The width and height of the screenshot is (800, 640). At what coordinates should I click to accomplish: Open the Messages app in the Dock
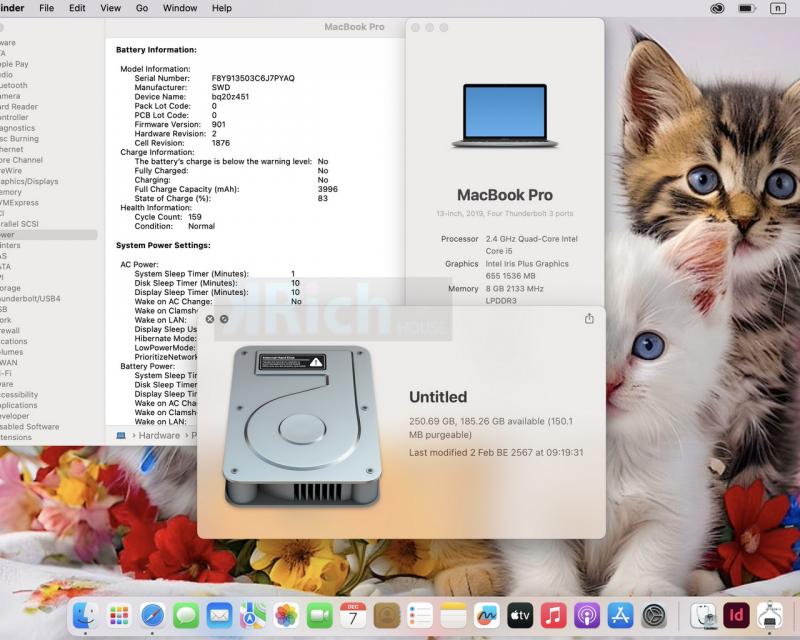(186, 615)
